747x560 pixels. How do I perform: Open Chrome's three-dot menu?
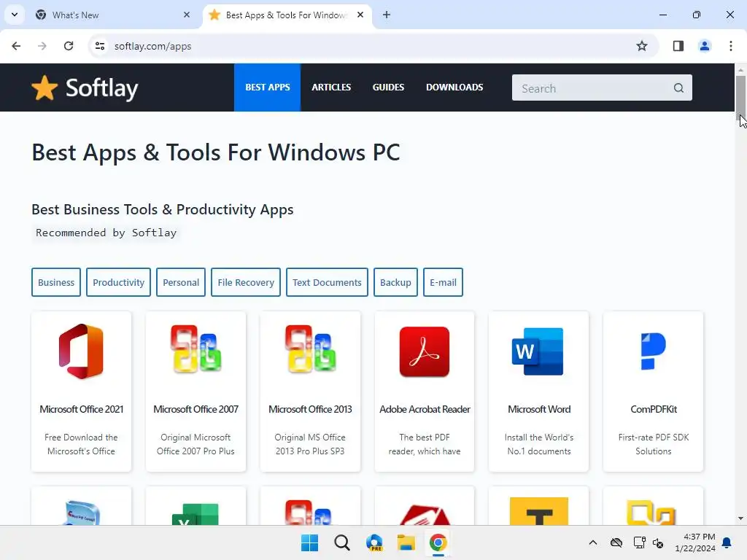point(730,46)
